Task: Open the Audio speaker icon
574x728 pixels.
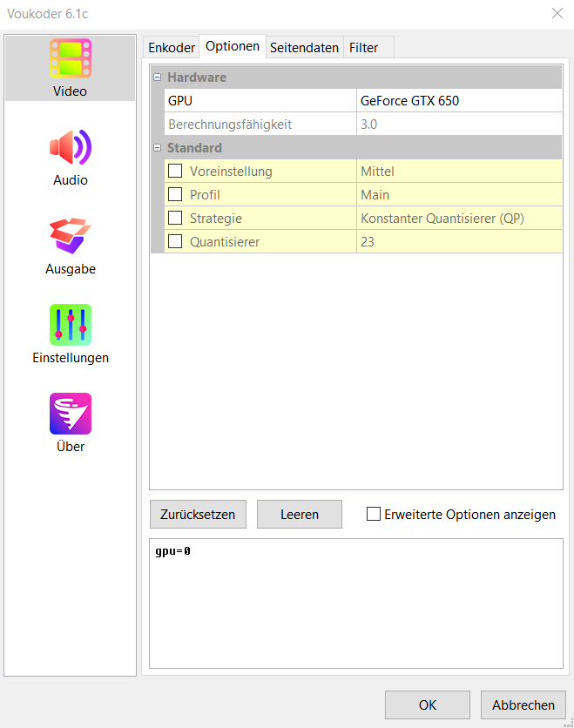Action: pyautogui.click(x=71, y=148)
